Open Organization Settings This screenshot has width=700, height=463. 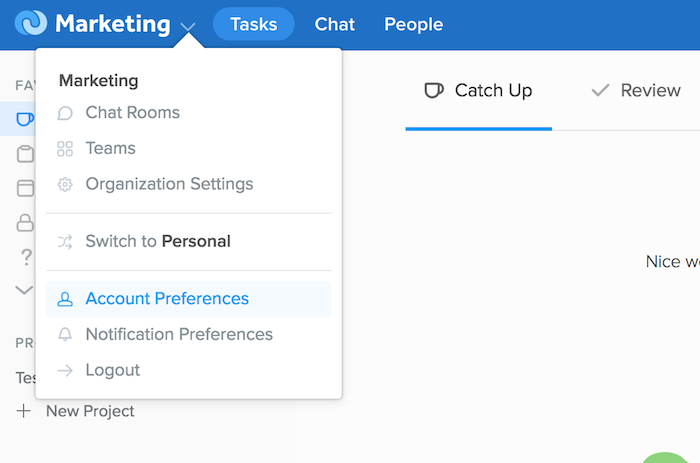tap(189, 184)
